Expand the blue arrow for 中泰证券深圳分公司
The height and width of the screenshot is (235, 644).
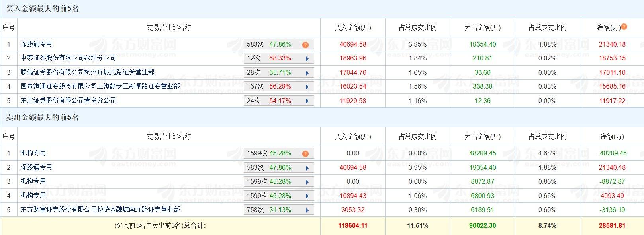coord(307,58)
